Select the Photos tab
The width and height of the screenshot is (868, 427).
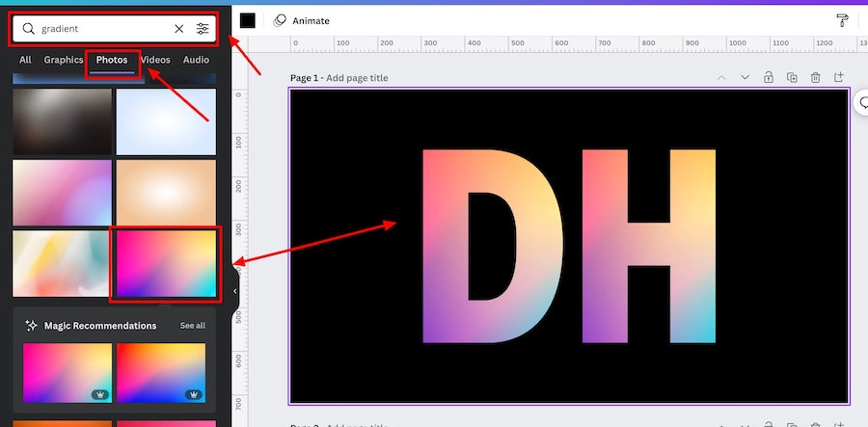[112, 60]
